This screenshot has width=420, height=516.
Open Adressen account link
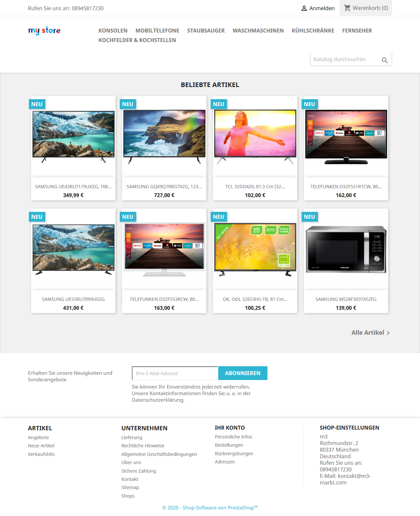coord(225,462)
